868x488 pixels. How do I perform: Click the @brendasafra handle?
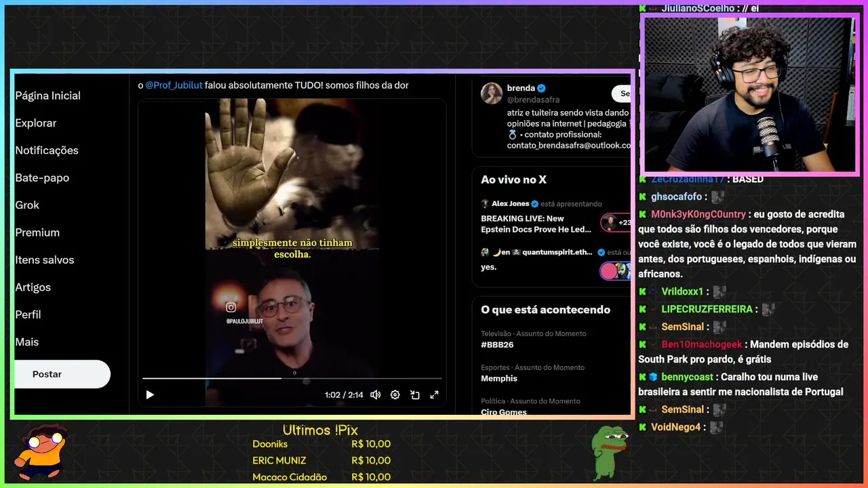click(x=533, y=100)
